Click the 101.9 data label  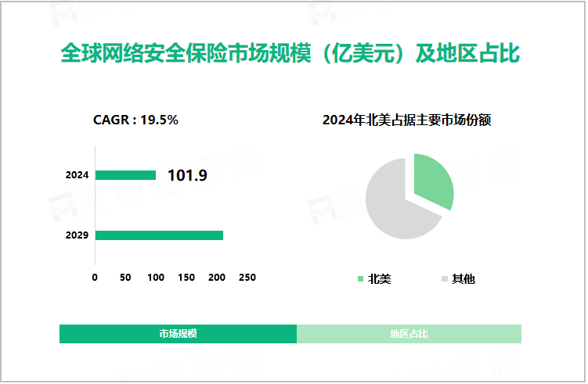(x=187, y=175)
